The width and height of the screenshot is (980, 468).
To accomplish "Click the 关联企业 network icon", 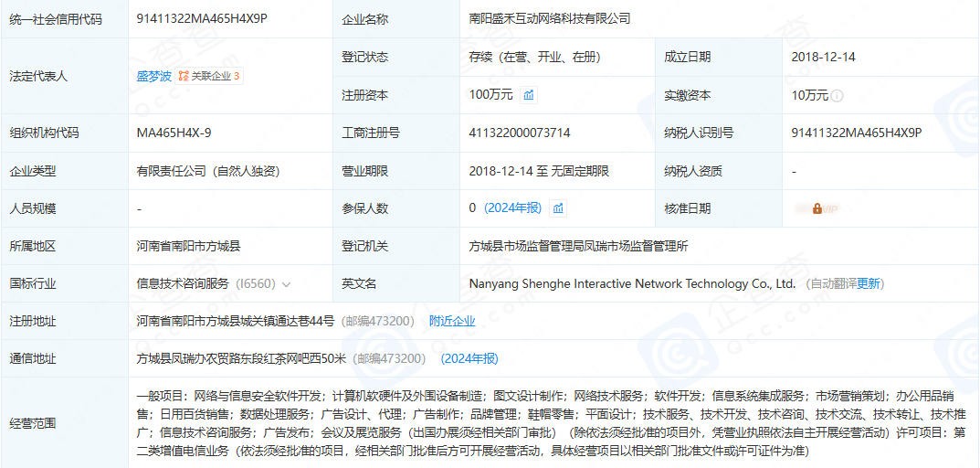I will coord(184,76).
